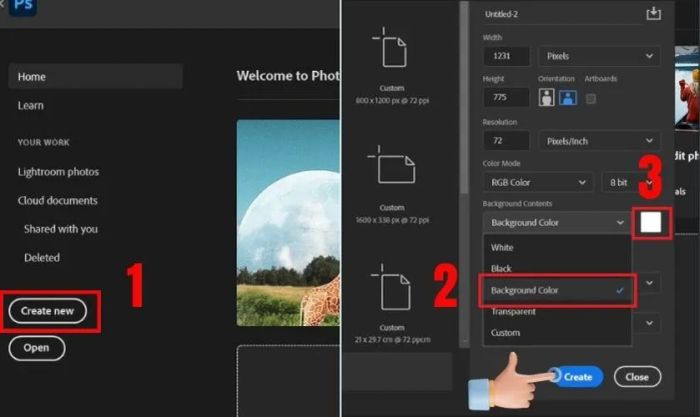700x417 pixels.
Task: Select landscape orientation icon
Action: coord(567,97)
